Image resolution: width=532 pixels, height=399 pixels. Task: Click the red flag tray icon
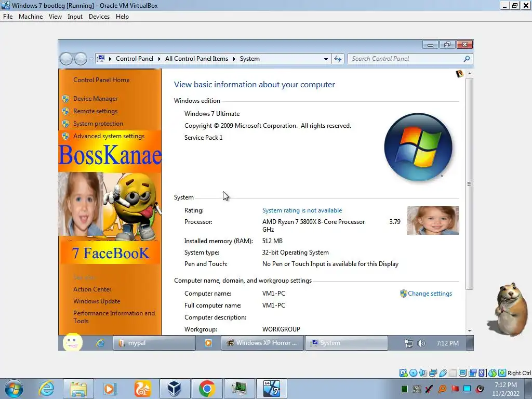point(455,389)
